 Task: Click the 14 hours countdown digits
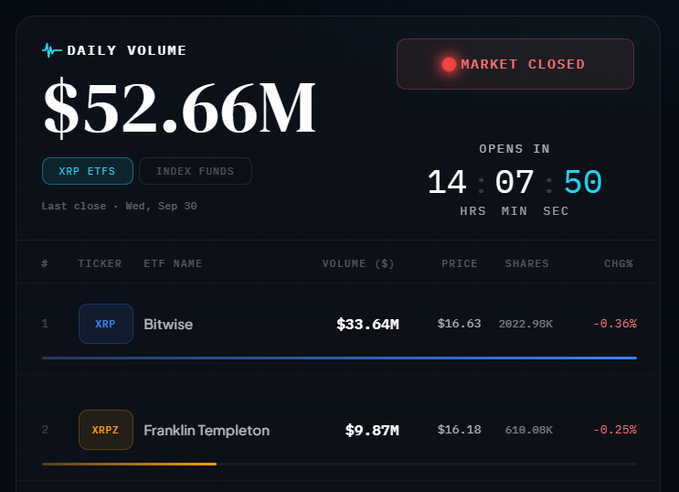click(447, 182)
